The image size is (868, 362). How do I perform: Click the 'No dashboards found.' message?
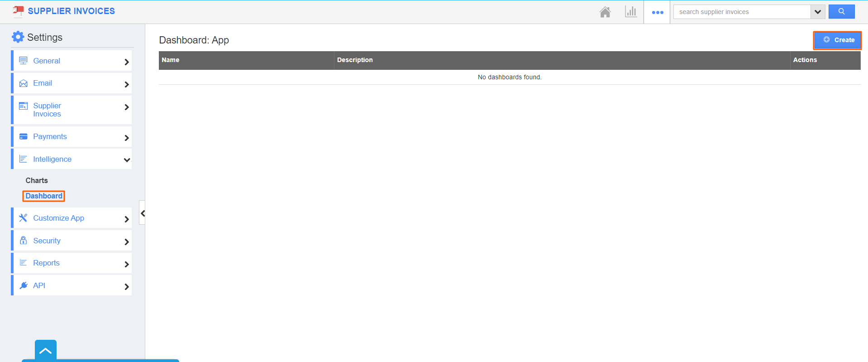tap(510, 77)
